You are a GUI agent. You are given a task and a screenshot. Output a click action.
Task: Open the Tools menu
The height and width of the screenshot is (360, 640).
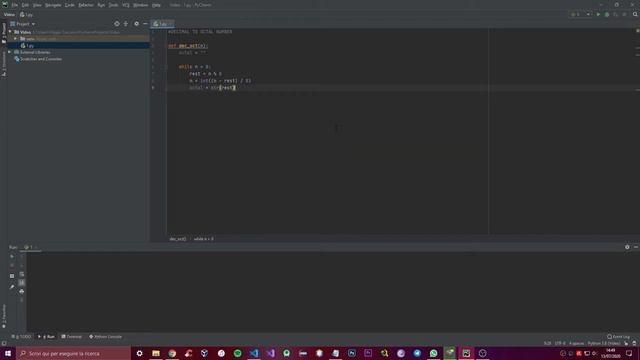[x=113, y=5]
